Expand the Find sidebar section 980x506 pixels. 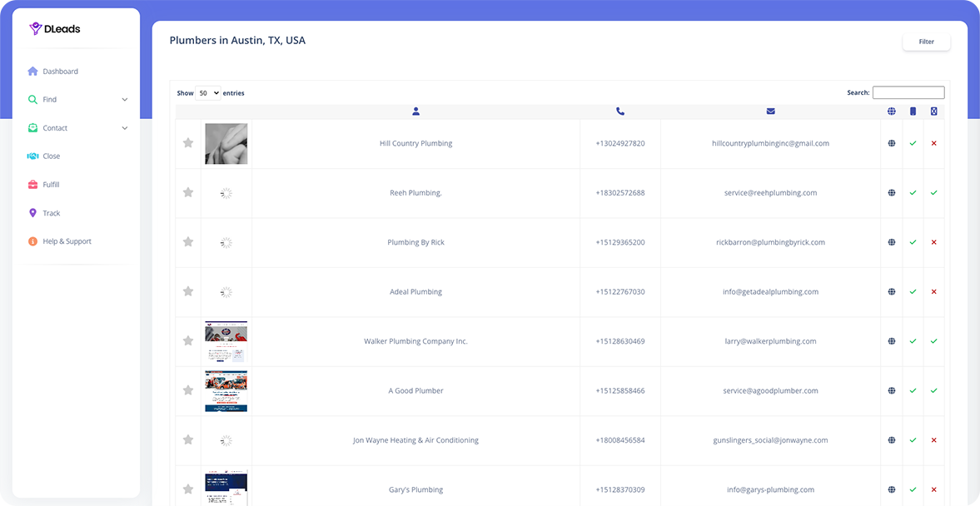coord(124,99)
